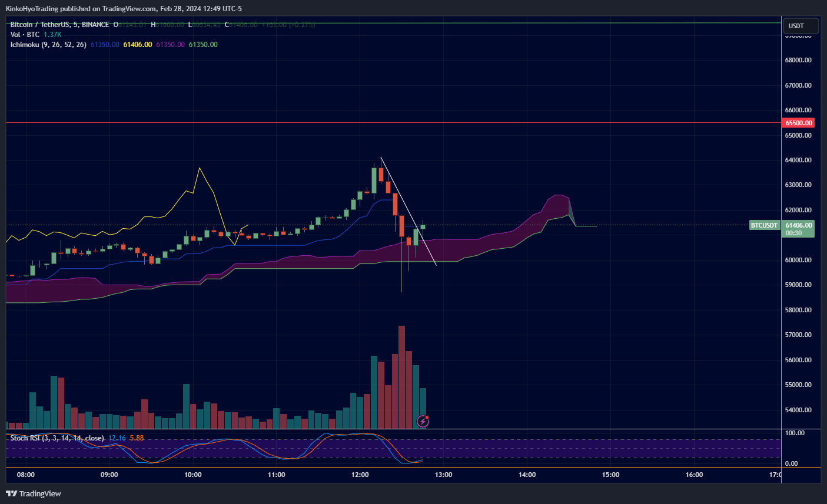The width and height of the screenshot is (827, 504).
Task: Click the Stoch RSI 0.00 scale label
Action: pos(792,463)
